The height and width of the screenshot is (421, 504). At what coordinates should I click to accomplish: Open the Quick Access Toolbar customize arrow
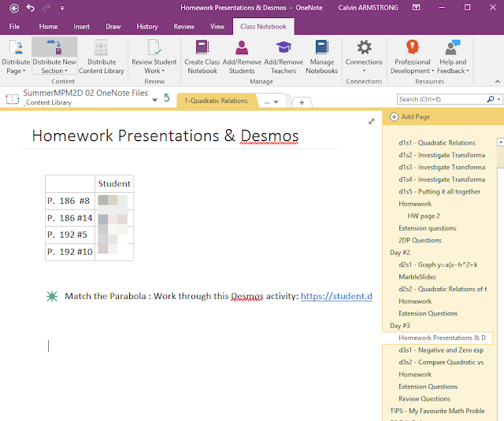[x=62, y=8]
